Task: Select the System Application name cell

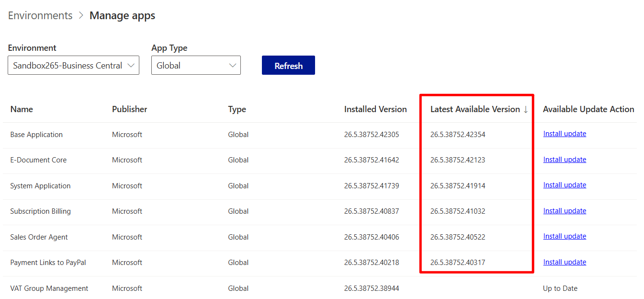Action: (40, 186)
